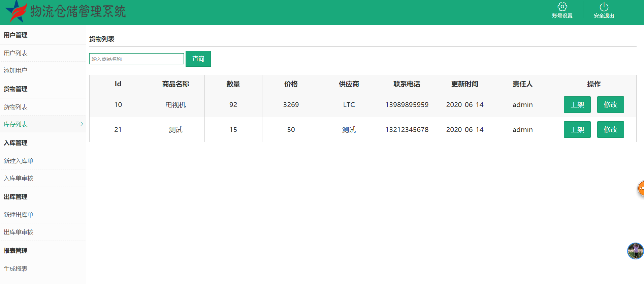Select the quantity cell 15

click(233, 130)
